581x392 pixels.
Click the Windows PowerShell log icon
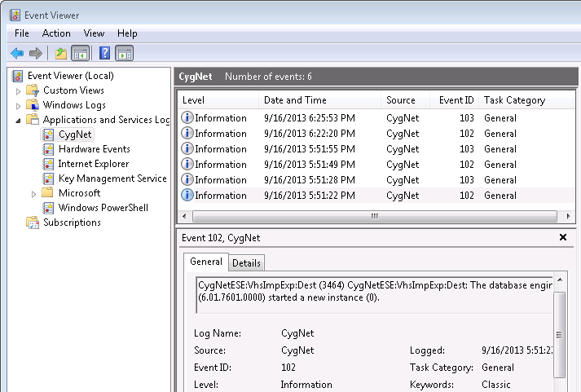coord(48,208)
